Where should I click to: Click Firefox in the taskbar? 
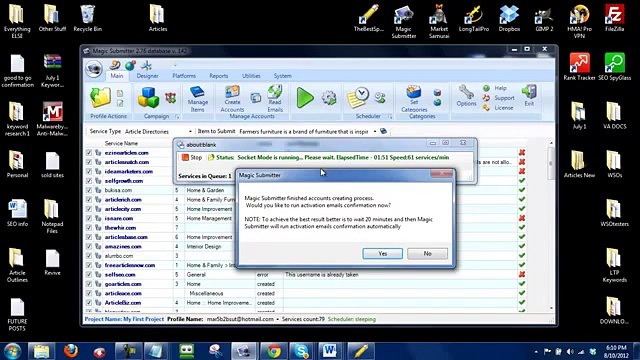pos(71,351)
